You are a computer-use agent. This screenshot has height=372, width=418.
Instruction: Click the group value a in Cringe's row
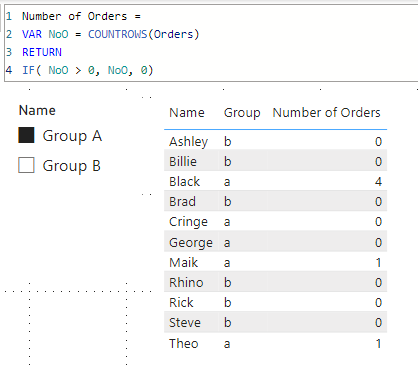point(227,222)
